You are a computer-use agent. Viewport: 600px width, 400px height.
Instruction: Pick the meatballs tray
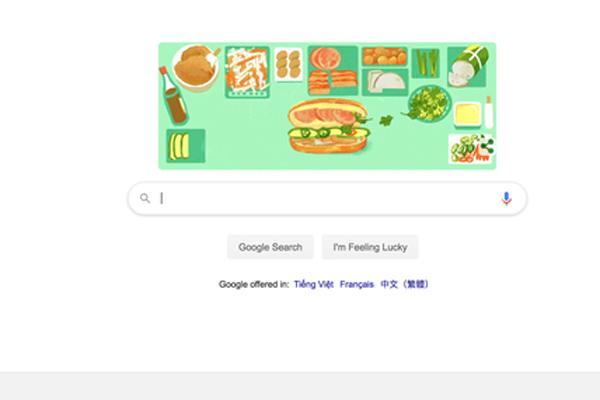pyautogui.click(x=385, y=56)
